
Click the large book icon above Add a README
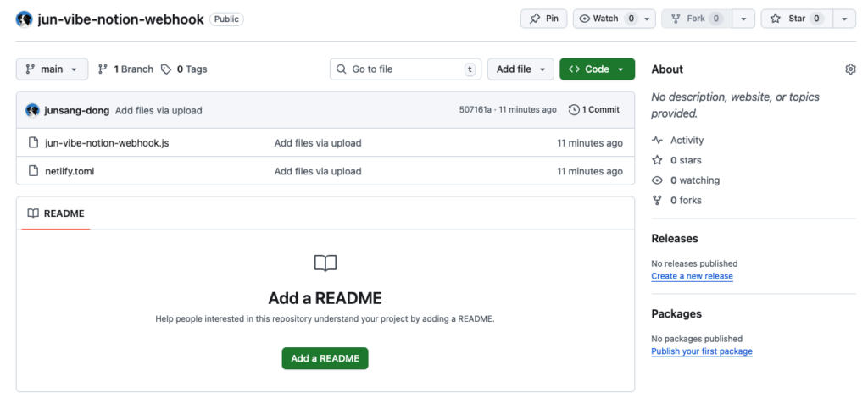325,263
